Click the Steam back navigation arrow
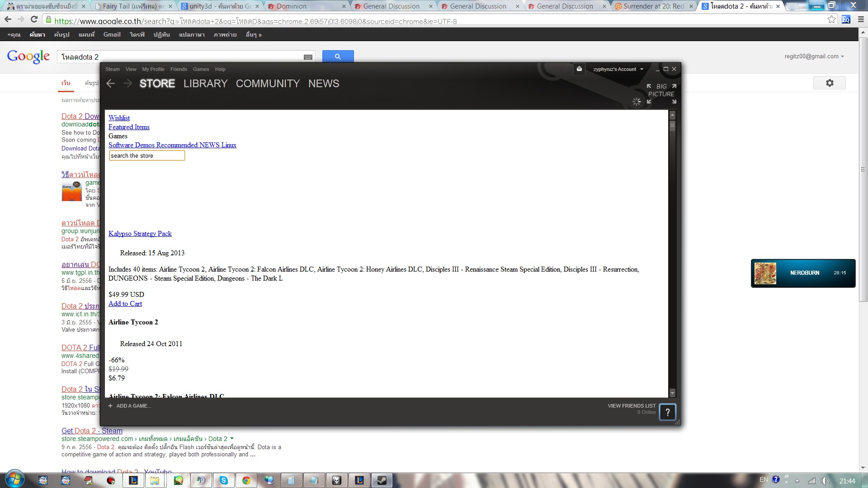Image resolution: width=868 pixels, height=488 pixels. (x=111, y=84)
